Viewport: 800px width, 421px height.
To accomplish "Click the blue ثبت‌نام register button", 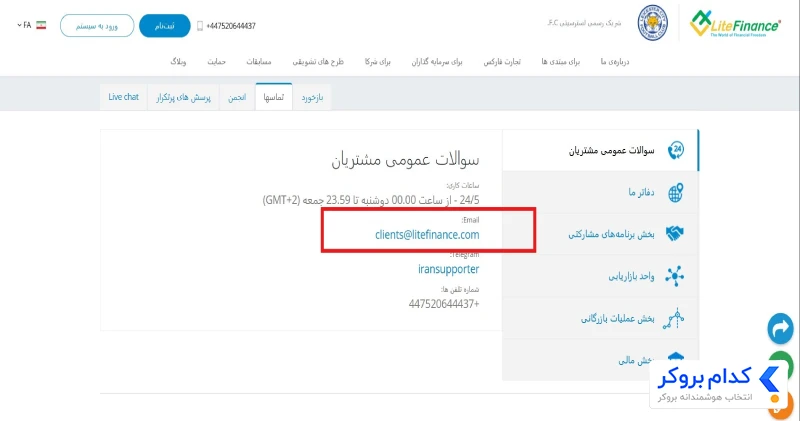I will 165,26.
